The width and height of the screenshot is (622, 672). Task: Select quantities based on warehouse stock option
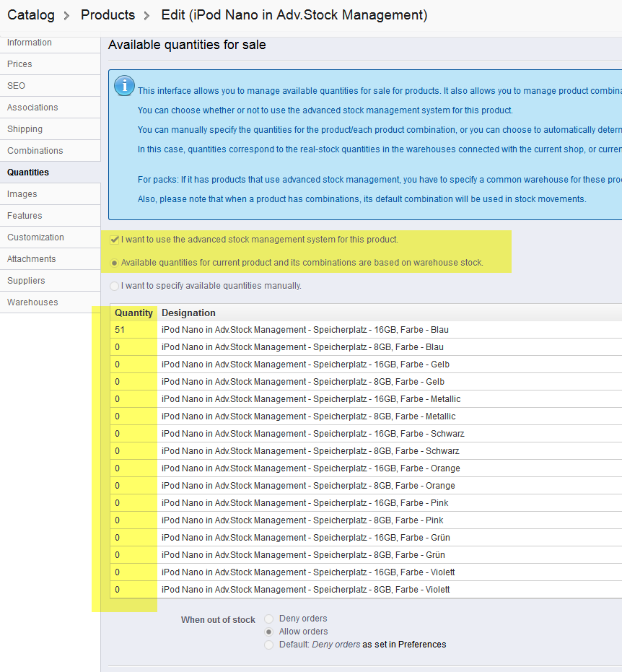tap(115, 263)
